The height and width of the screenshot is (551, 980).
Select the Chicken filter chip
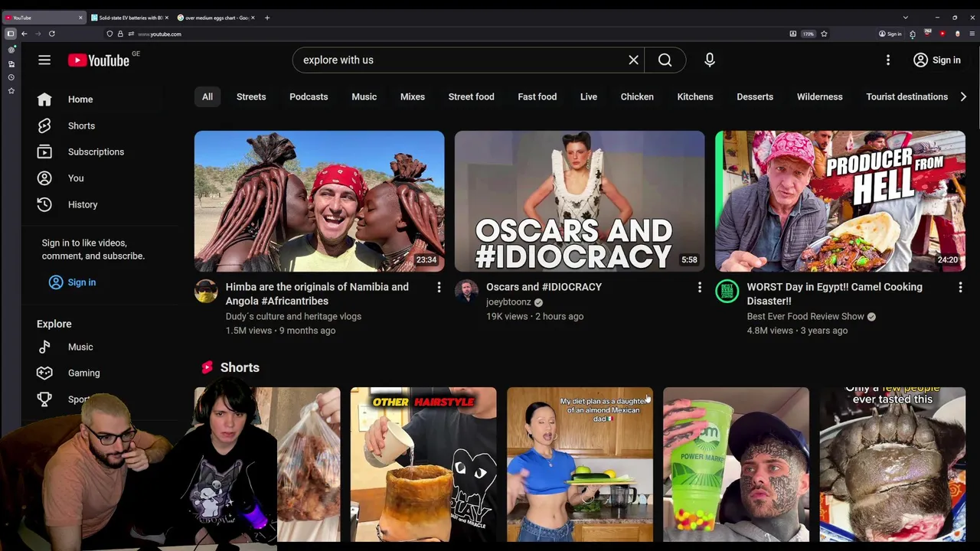click(x=637, y=96)
